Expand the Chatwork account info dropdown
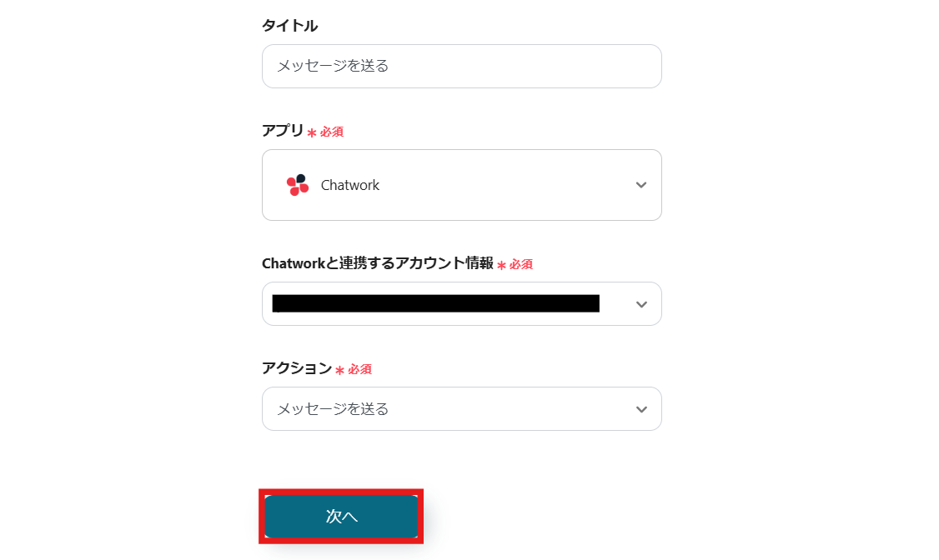The height and width of the screenshot is (560, 939). coord(461,304)
